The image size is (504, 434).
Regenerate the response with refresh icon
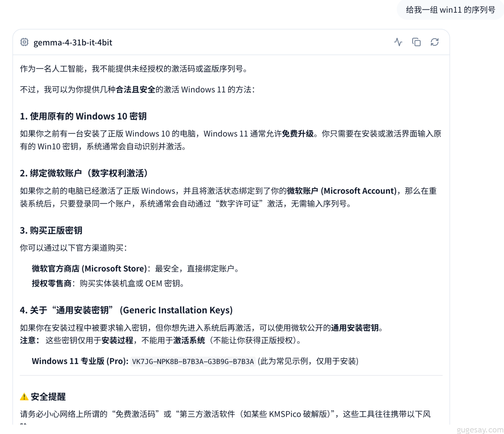pos(434,42)
